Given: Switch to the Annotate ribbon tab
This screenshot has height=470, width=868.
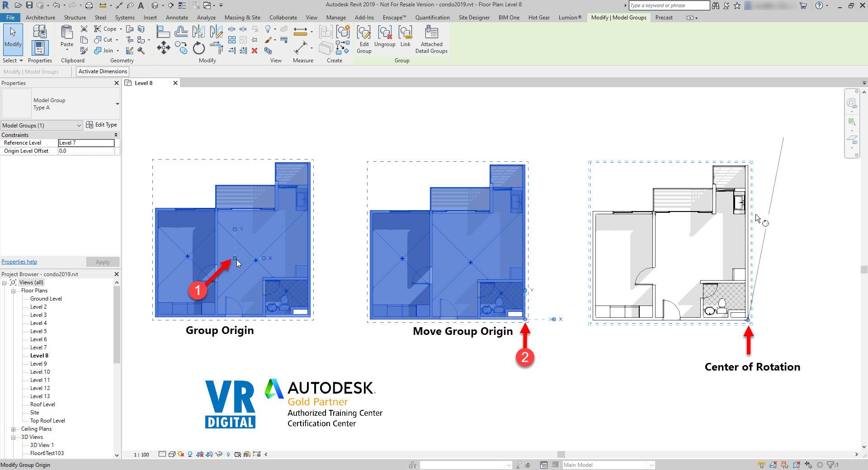Looking at the screenshot, I should pos(177,17).
